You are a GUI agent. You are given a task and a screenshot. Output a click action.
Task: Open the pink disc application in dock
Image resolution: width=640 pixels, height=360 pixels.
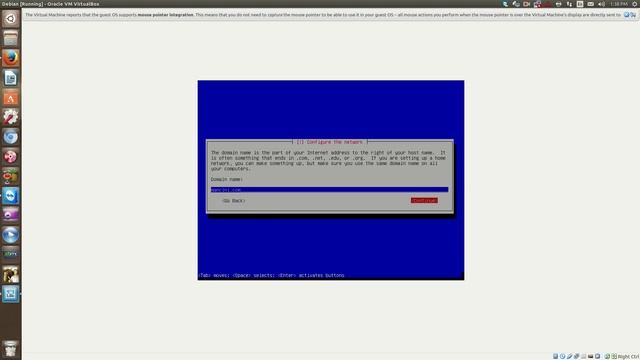pyautogui.click(x=11, y=156)
